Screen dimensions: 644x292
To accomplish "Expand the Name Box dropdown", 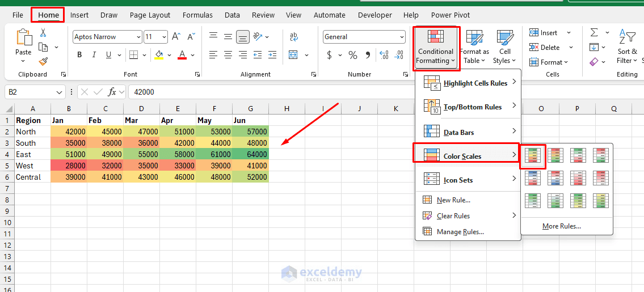I will click(x=59, y=92).
